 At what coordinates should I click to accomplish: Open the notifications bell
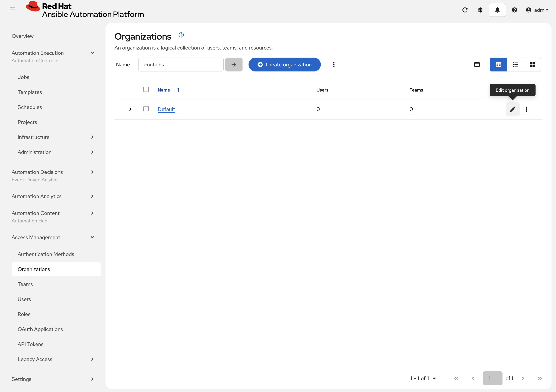pyautogui.click(x=497, y=10)
